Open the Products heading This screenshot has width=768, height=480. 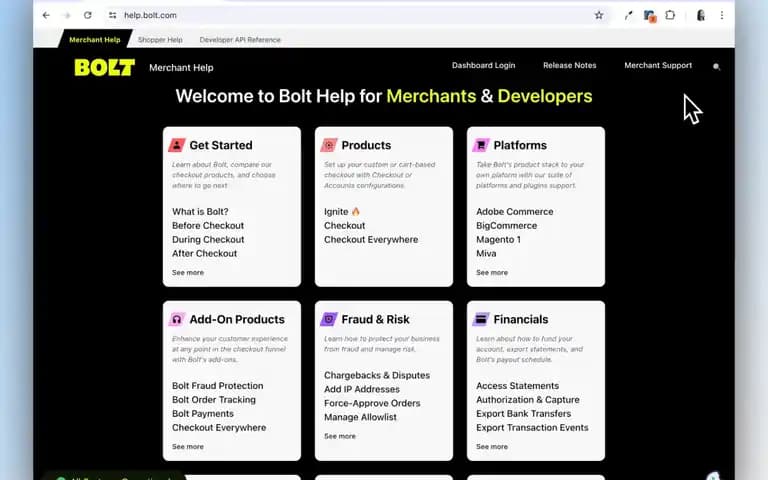(366, 145)
